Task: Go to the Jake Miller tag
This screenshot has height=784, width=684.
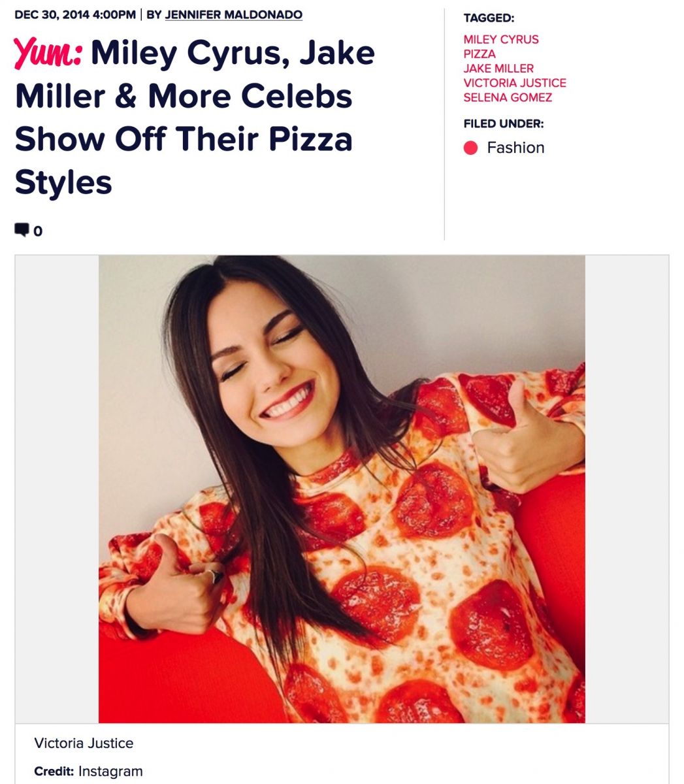Action: coord(498,68)
